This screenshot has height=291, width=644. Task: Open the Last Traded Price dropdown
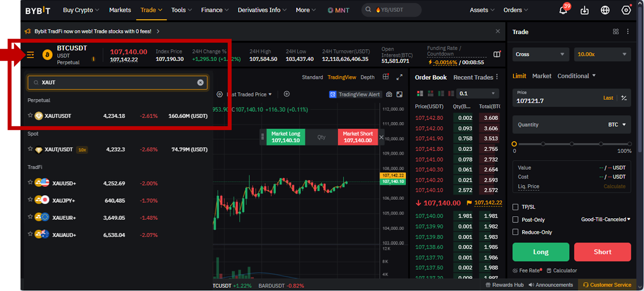tap(249, 94)
